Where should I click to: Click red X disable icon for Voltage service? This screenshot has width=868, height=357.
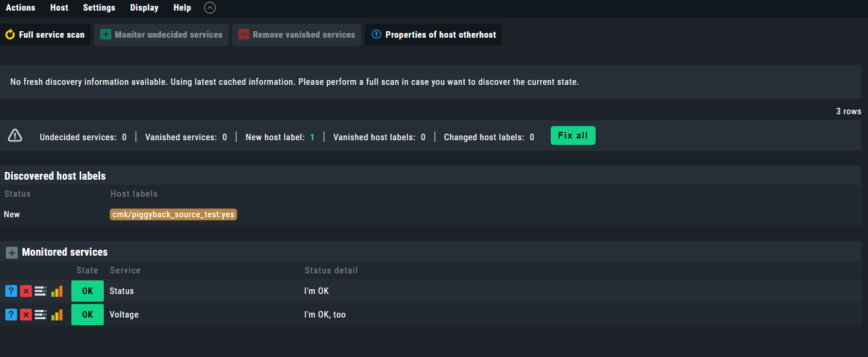26,315
